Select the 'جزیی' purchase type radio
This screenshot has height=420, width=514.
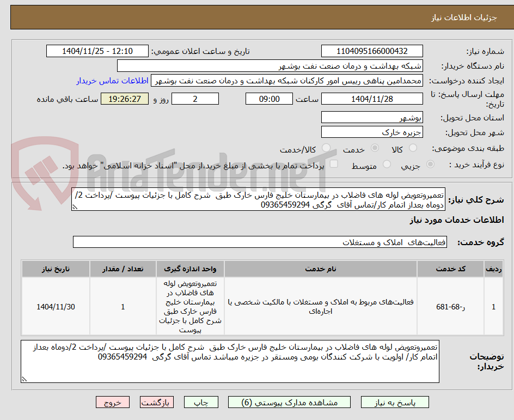tap(430, 164)
